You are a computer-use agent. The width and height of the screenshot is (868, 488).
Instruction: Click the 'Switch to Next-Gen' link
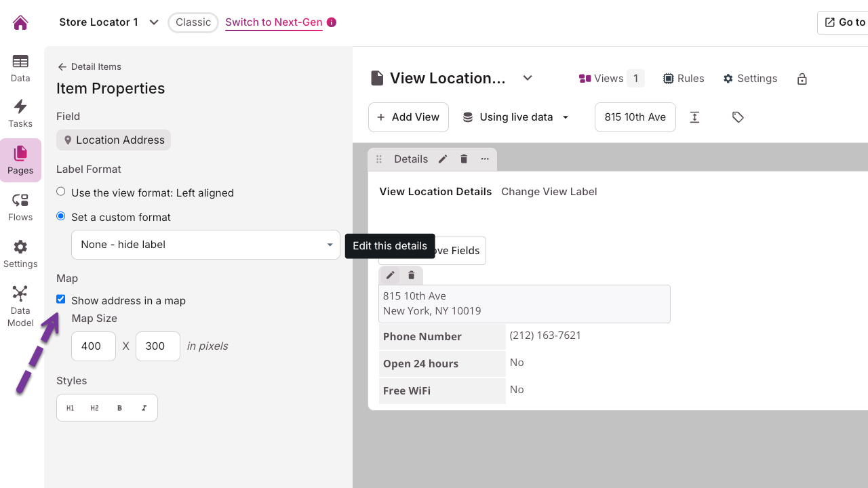click(x=274, y=22)
